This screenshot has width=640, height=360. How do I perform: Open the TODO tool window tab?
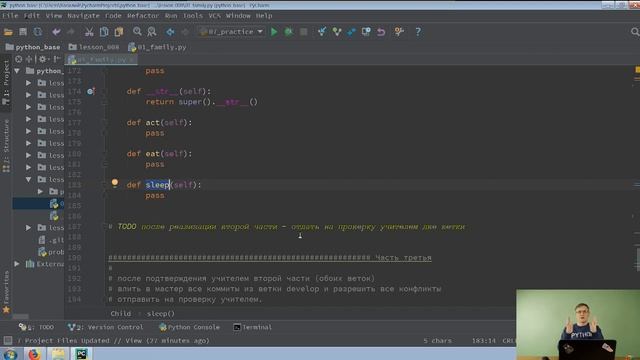[x=37, y=327]
